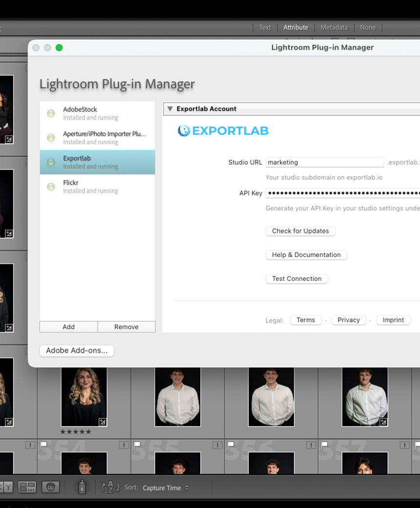Switch filter bar to Text

pos(265,27)
